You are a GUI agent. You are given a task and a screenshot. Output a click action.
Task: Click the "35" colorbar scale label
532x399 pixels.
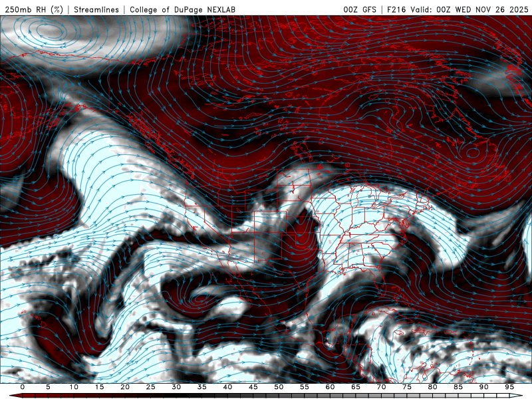[x=202, y=387]
